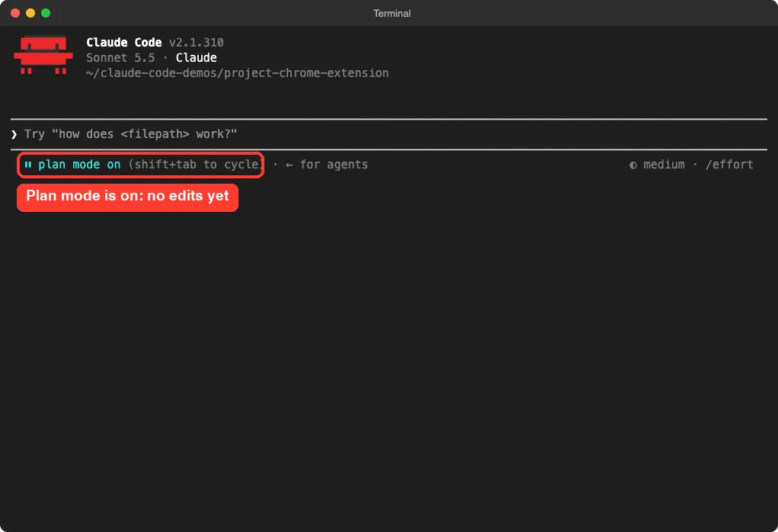The width and height of the screenshot is (778, 532).
Task: Click the "/effort" command label
Action: point(729,165)
